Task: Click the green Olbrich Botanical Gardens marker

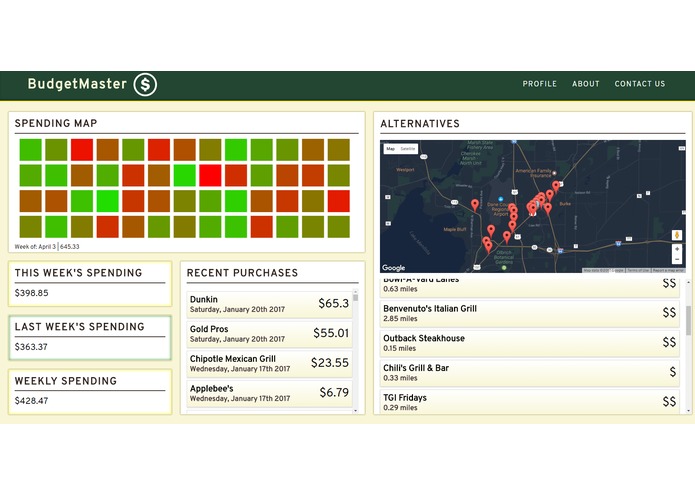Action: tap(504, 268)
